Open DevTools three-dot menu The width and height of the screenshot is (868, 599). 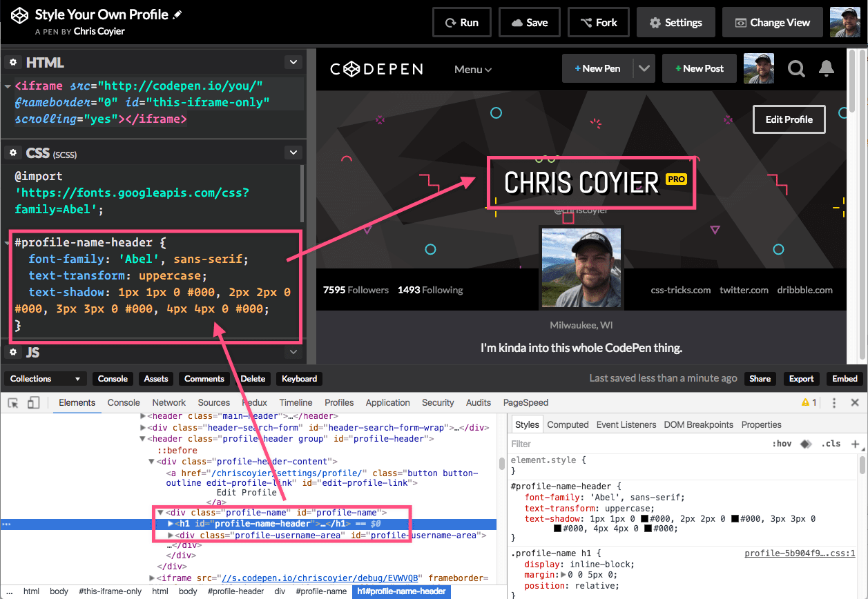(x=834, y=402)
